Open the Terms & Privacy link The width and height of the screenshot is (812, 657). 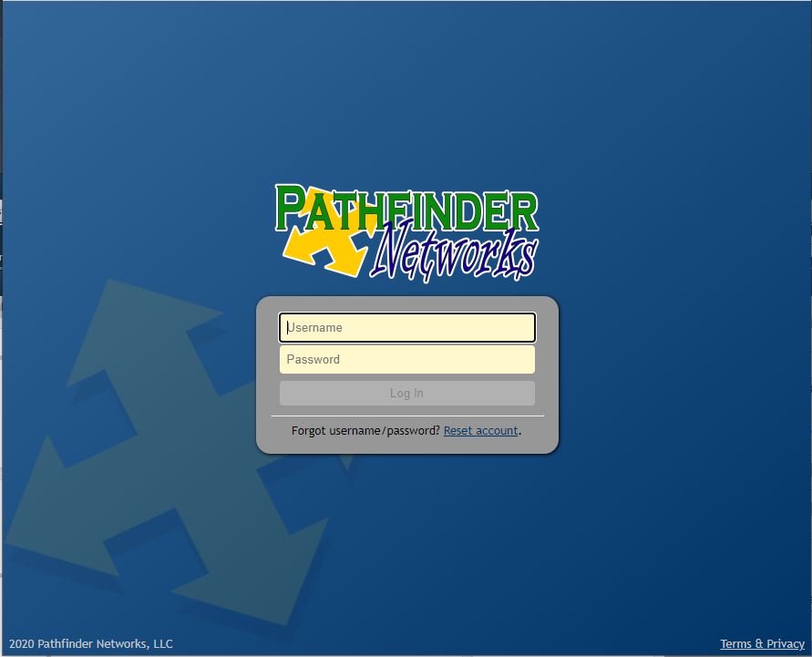tap(762, 643)
